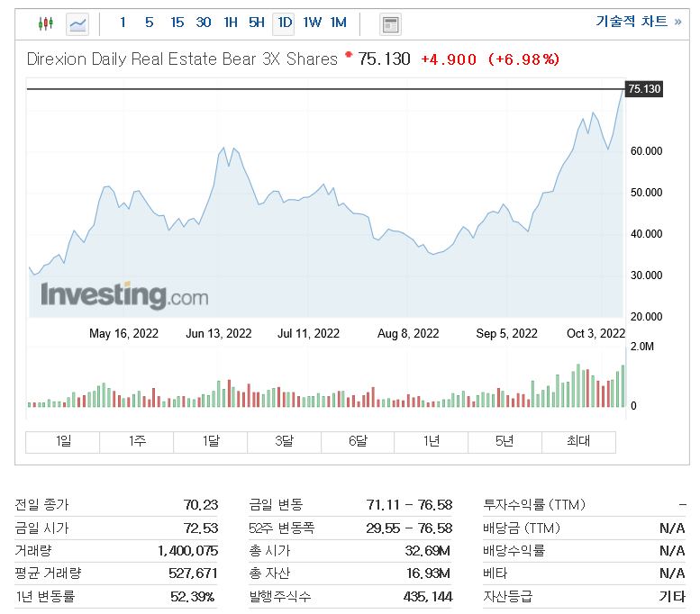Set chart interval to 5 minutes
Viewport: 700px width, 614px height.
click(150, 23)
